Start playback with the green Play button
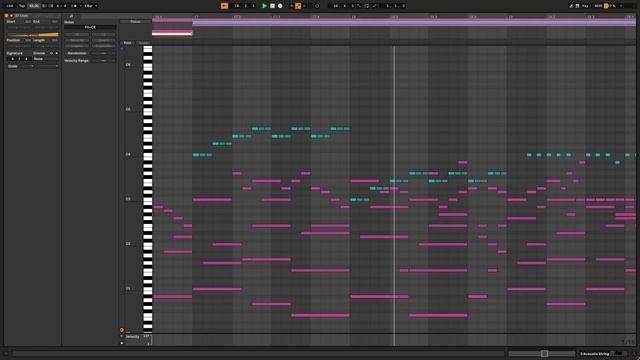 pos(264,6)
